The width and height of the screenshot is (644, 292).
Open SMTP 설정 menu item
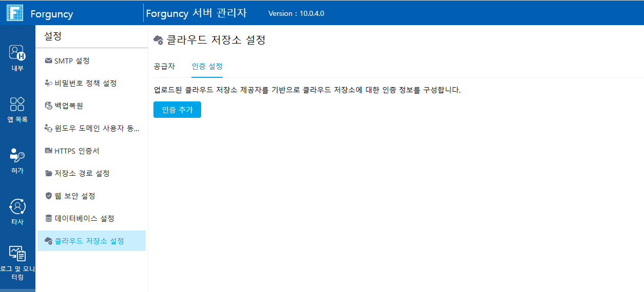click(x=91, y=61)
